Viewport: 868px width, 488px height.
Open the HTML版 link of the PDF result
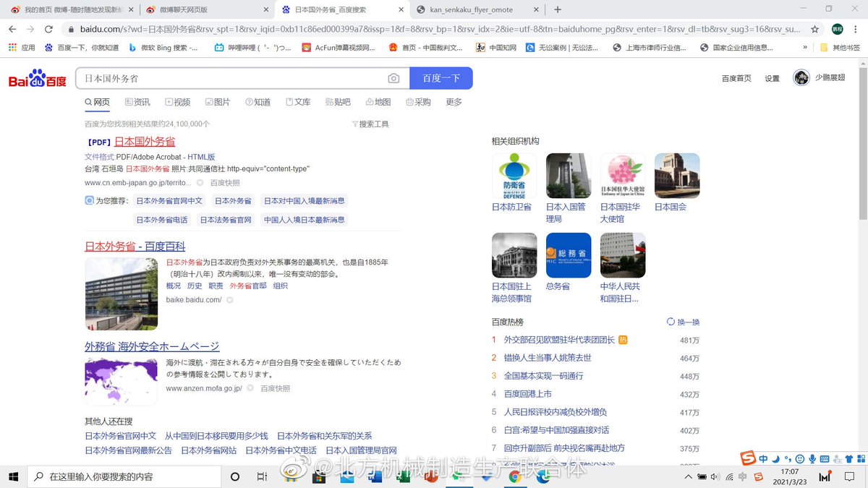tap(201, 157)
